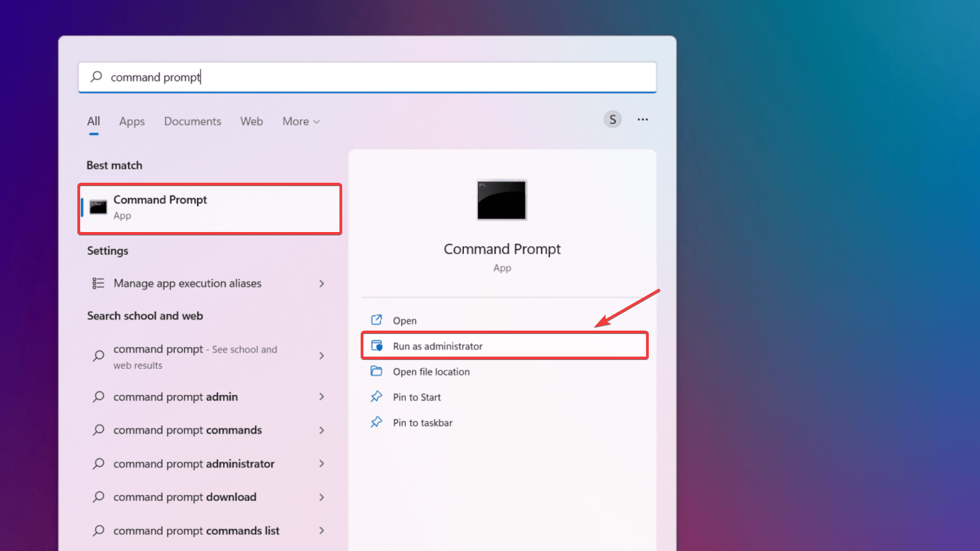Expand chevron for 'command prompt commands list'
980x551 pixels.
click(x=322, y=530)
